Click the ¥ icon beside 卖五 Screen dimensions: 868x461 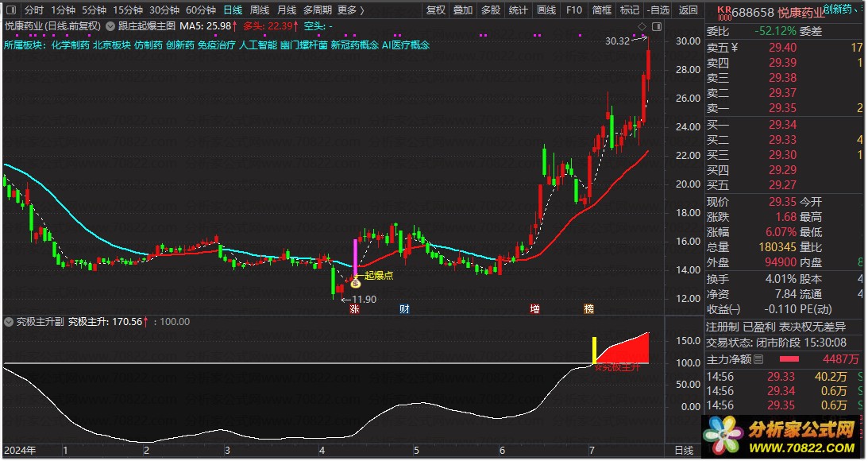pyautogui.click(x=735, y=48)
